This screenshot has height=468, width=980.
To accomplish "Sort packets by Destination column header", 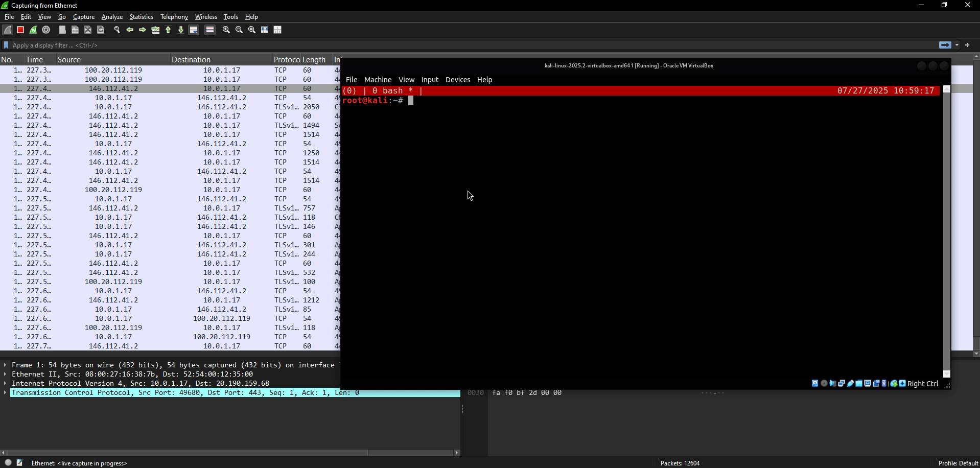I will (x=191, y=60).
